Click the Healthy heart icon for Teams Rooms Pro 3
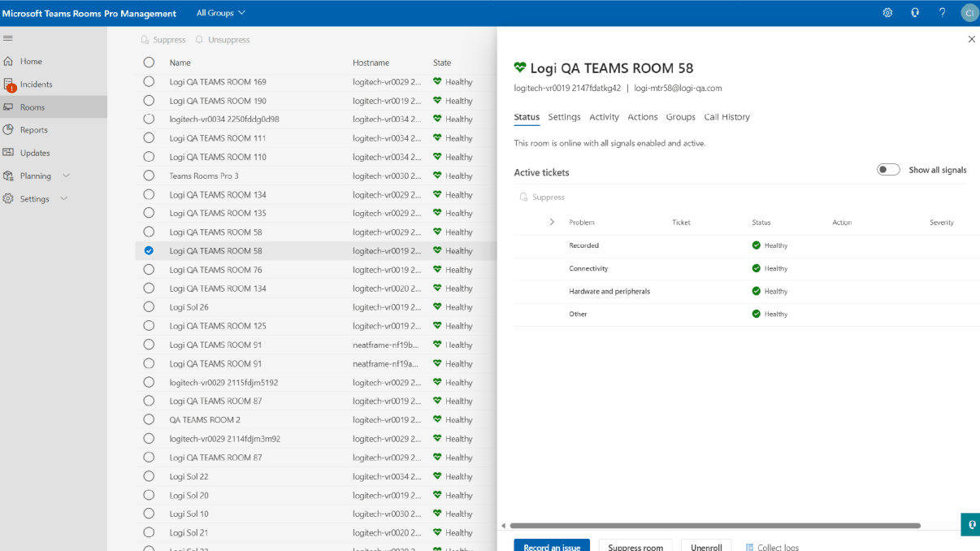 [x=437, y=176]
